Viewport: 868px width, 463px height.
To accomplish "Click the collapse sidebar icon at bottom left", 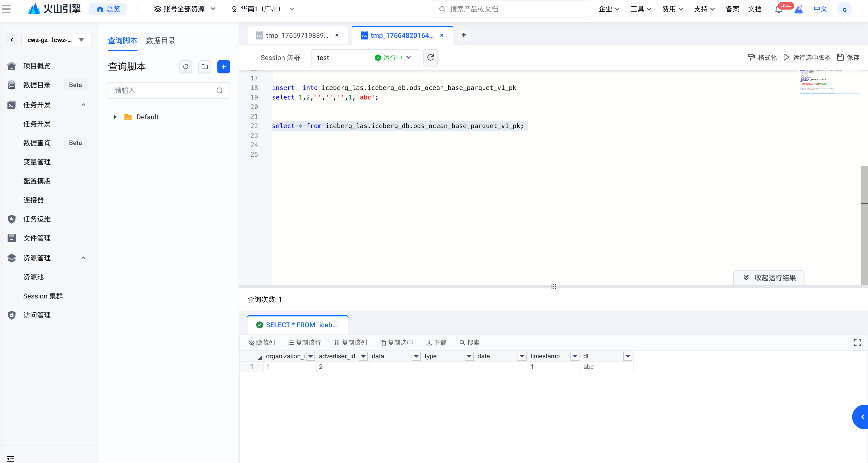I will point(10,458).
